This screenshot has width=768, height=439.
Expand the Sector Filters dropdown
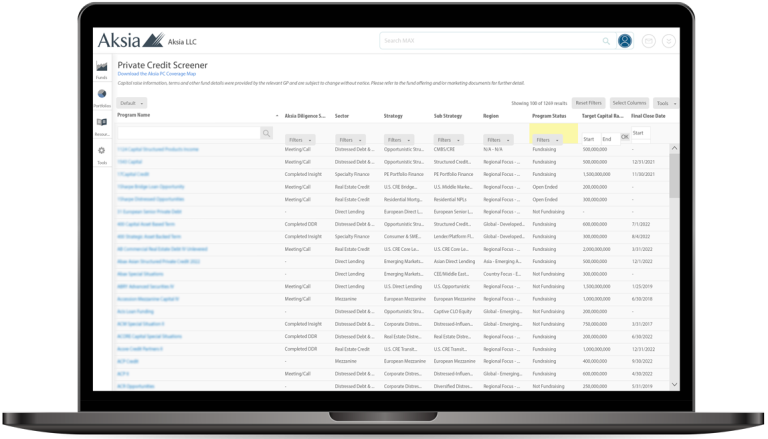click(350, 139)
